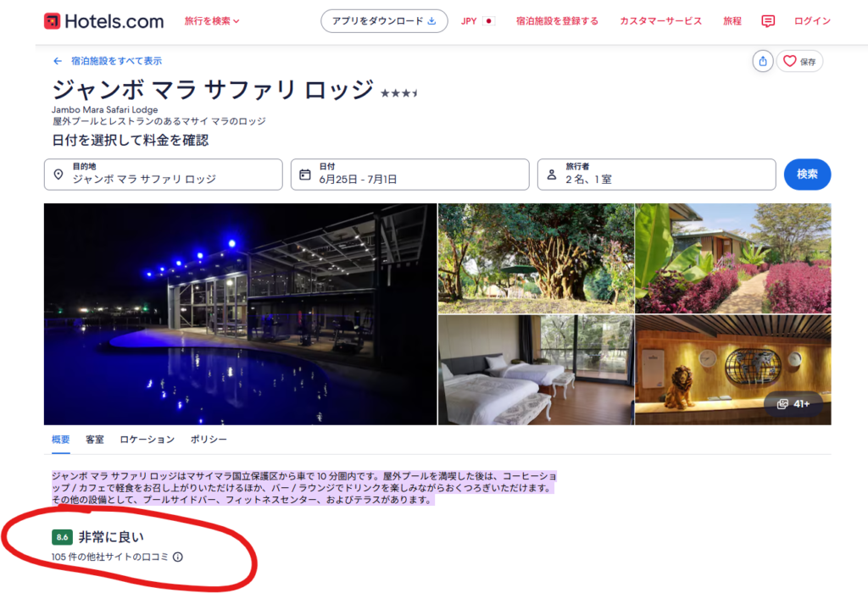
Task: Click 屋外プールとレストランのあるマサイ マラのロッジ text
Action: pos(159,121)
